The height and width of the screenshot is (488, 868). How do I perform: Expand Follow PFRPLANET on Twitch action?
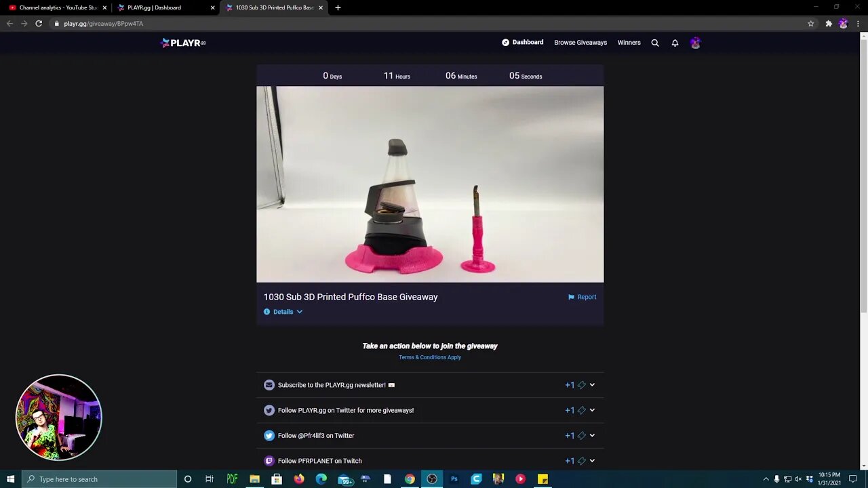[x=592, y=461]
